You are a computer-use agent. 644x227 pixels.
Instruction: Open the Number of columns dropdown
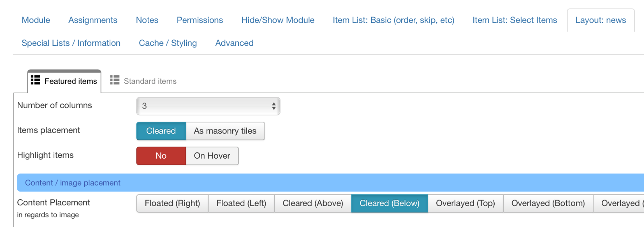(208, 106)
